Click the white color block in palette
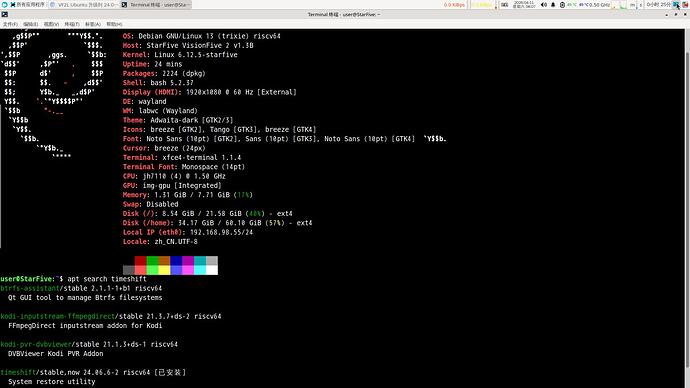Viewport: 690px width, 388px height. tap(212, 270)
